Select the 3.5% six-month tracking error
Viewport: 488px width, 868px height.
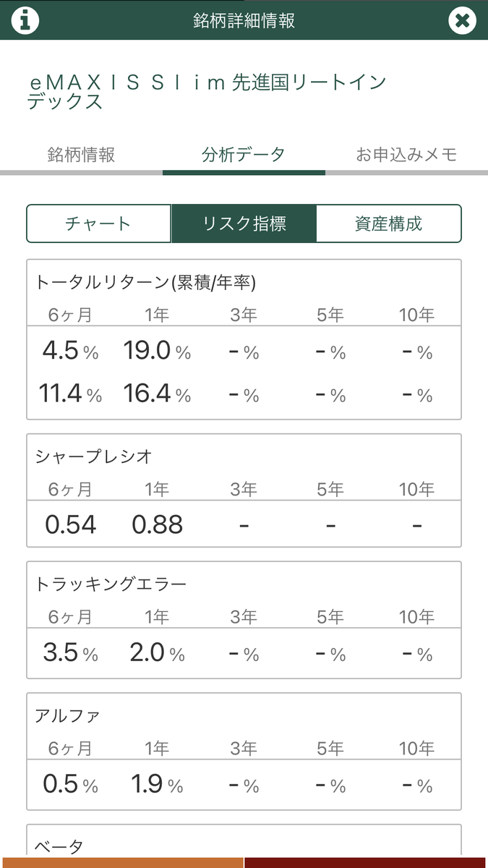pyautogui.click(x=70, y=653)
